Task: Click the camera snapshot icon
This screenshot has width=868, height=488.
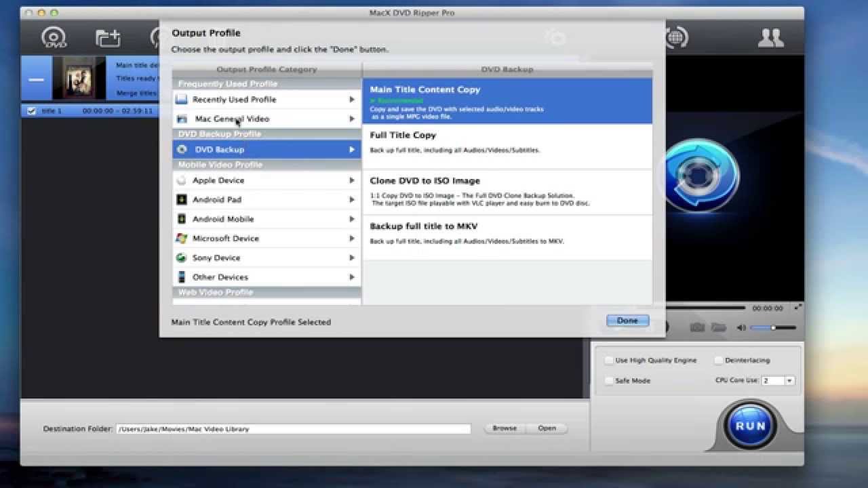Action: pos(697,327)
